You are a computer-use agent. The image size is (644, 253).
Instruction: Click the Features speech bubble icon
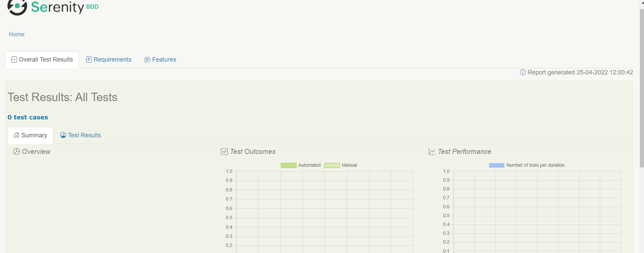click(147, 60)
